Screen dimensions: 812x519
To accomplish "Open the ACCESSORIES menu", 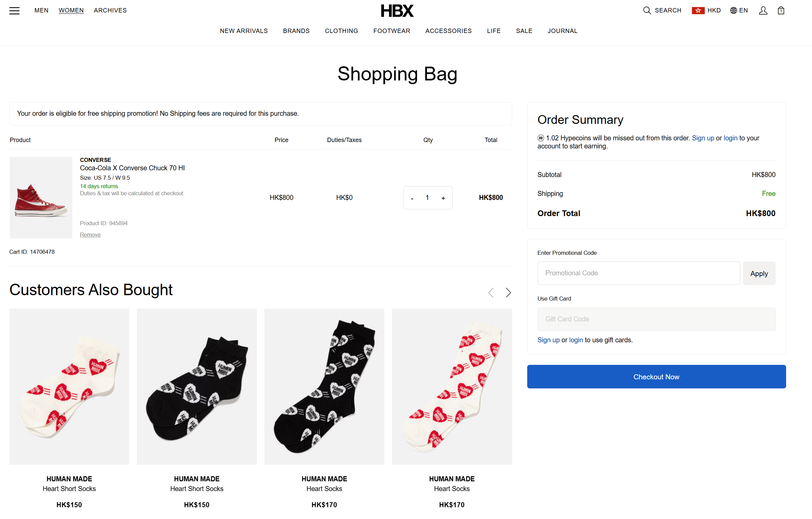I will coord(448,31).
